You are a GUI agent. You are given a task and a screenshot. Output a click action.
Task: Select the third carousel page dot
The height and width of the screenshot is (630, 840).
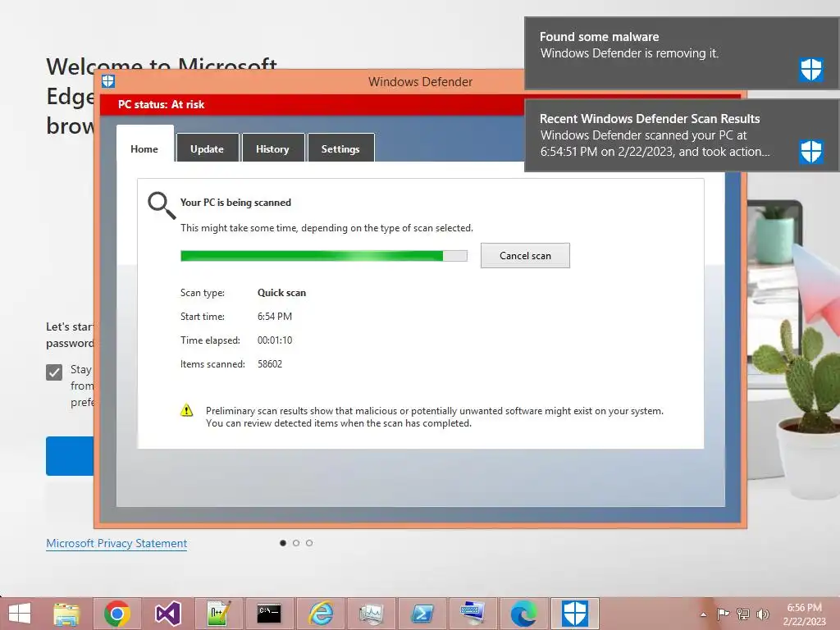tap(309, 543)
